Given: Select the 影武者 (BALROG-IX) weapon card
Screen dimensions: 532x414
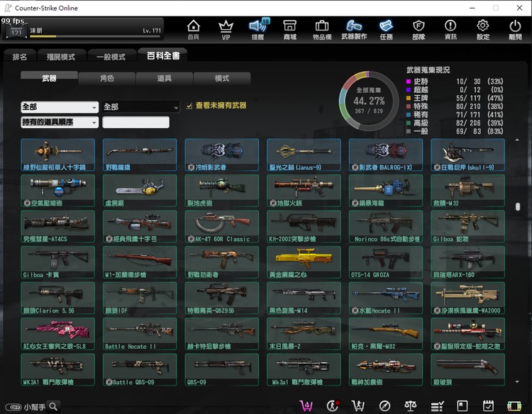Looking at the screenshot, I should (386, 155).
